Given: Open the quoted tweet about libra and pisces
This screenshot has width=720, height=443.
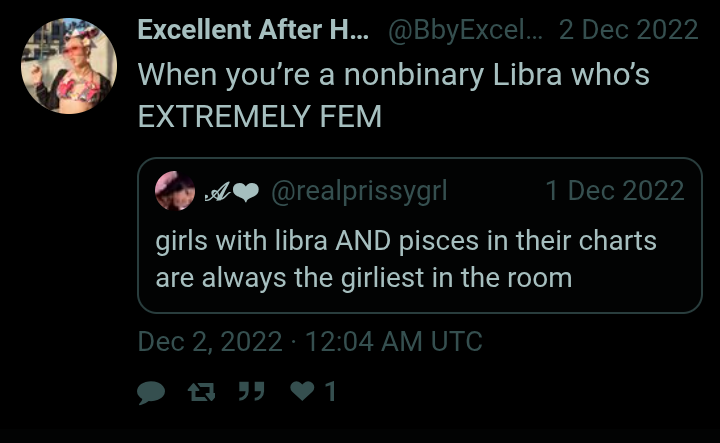Looking at the screenshot, I should [420, 236].
